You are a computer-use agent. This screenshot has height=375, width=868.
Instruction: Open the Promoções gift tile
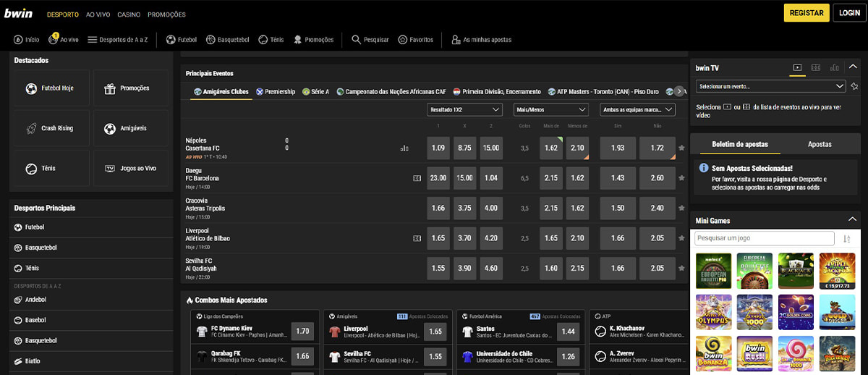130,88
